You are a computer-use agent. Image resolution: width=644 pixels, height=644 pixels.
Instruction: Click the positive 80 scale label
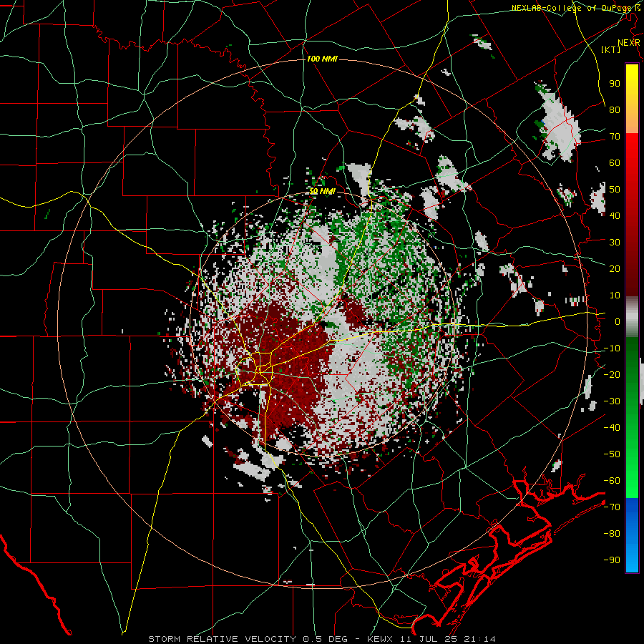[615, 109]
